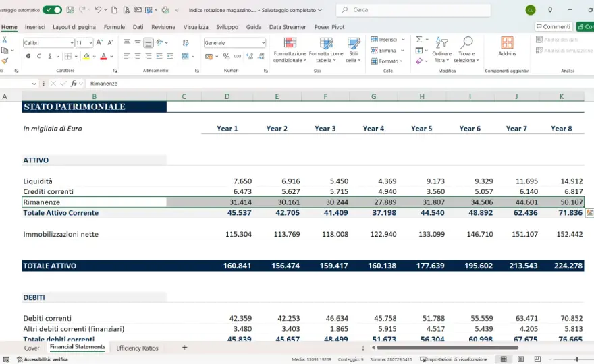Open the Power Pivot tab
This screenshot has width=594, height=364.
[x=329, y=27]
